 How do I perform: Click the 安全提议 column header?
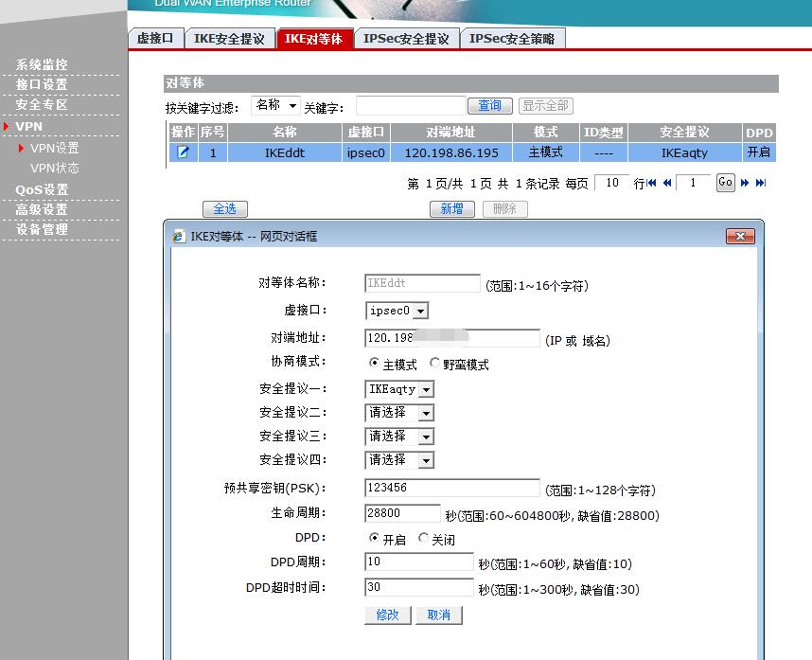point(684,133)
